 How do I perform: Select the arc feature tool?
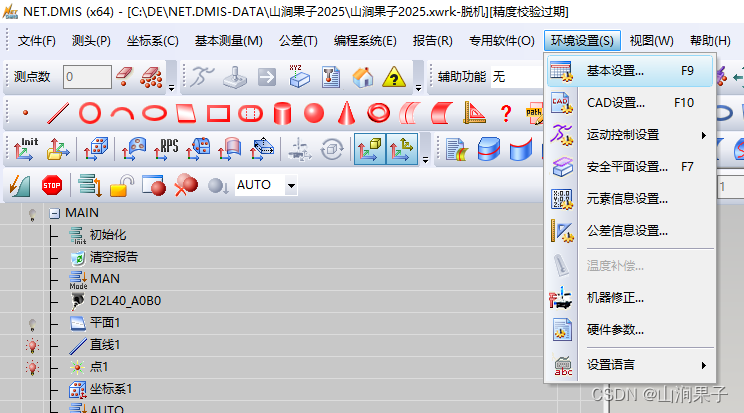(122, 113)
